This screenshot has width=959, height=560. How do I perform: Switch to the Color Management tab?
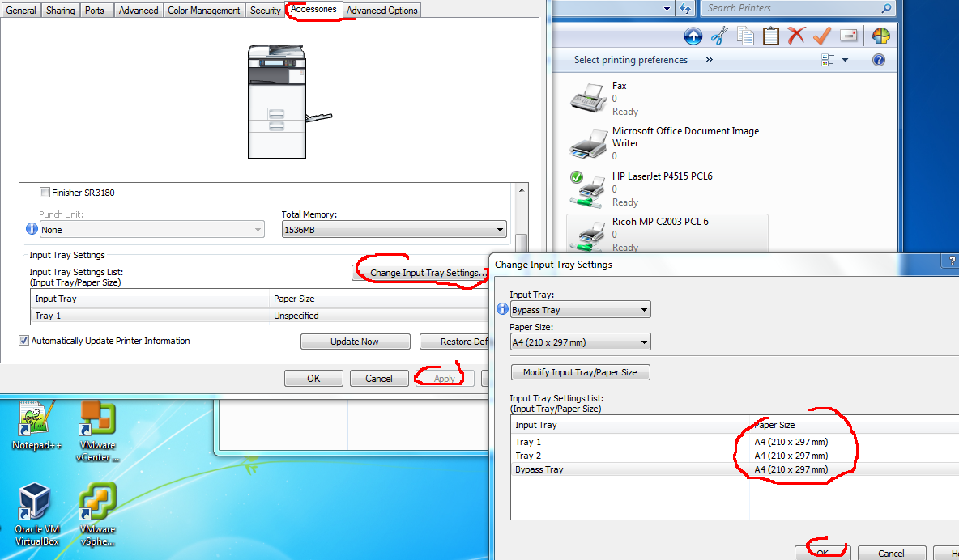(x=203, y=11)
